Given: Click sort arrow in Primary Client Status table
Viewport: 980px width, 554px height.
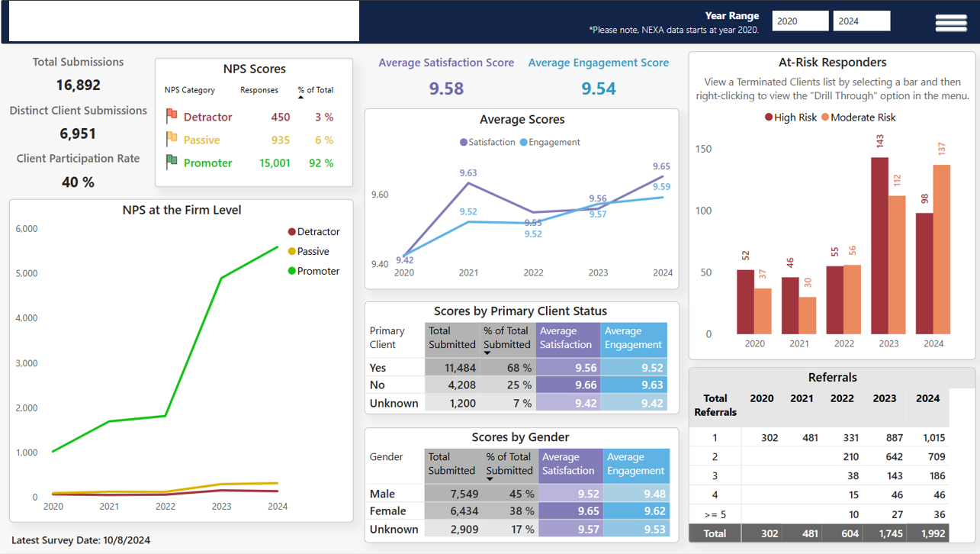Looking at the screenshot, I should [x=487, y=353].
